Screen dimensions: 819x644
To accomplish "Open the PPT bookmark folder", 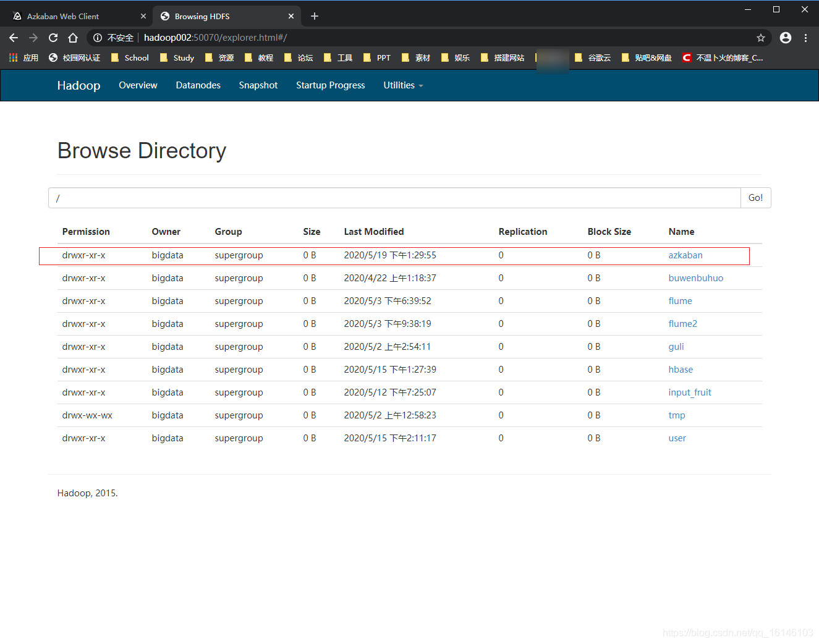I will point(377,57).
